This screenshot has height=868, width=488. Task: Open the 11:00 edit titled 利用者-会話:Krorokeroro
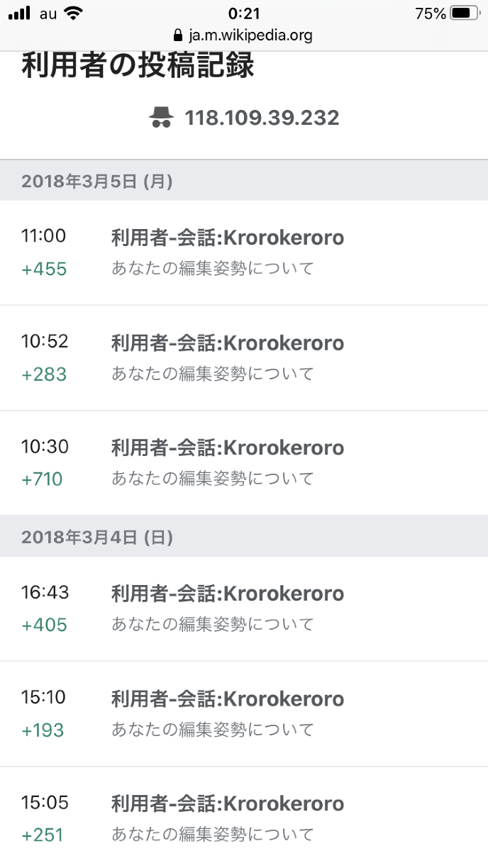[227, 238]
